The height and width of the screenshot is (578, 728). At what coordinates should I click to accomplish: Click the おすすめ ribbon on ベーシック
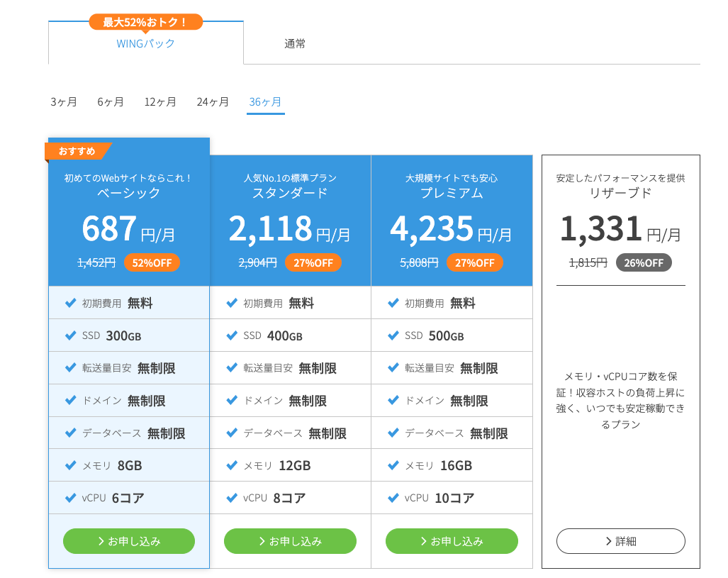pos(77,151)
